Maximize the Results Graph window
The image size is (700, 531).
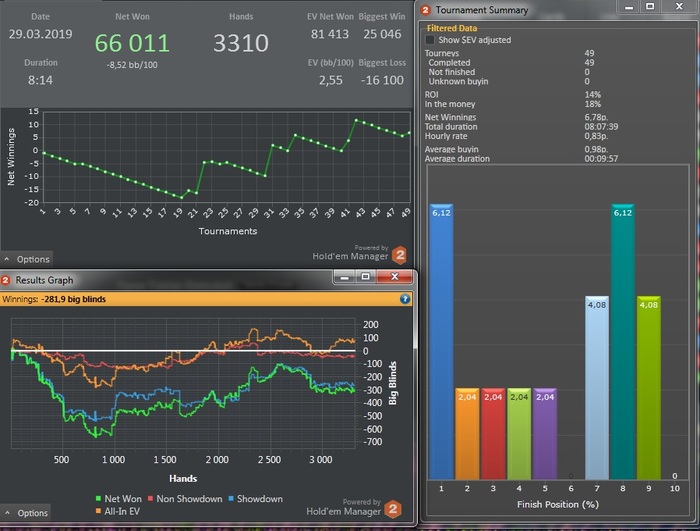click(365, 277)
